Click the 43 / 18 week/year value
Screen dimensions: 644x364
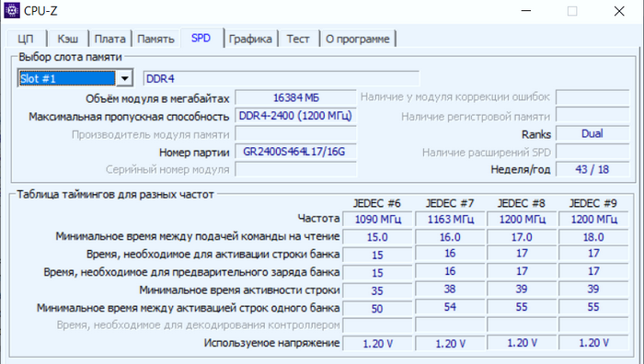click(x=592, y=169)
